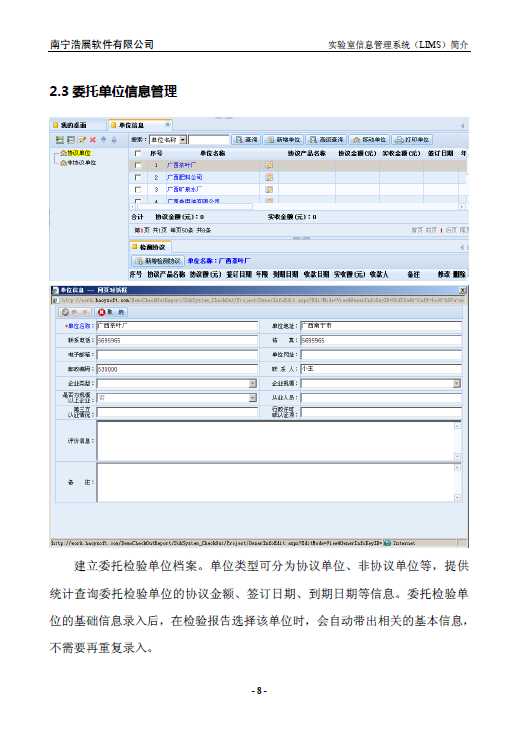Screen dimensions: 518x733
Task: Select the 检测协议 tab in the lower panel
Action: (x=150, y=247)
